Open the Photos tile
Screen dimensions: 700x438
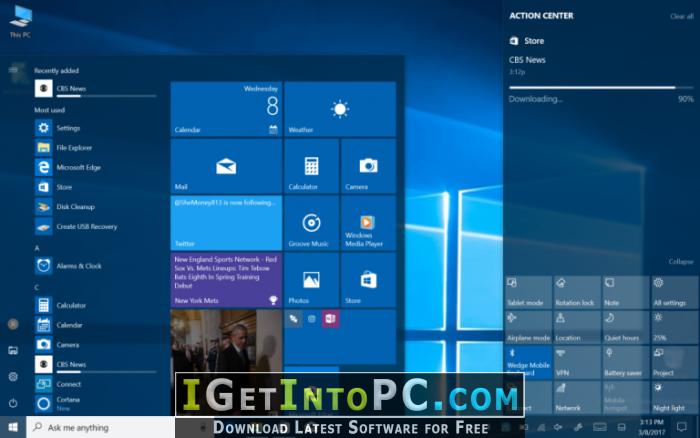coord(311,280)
